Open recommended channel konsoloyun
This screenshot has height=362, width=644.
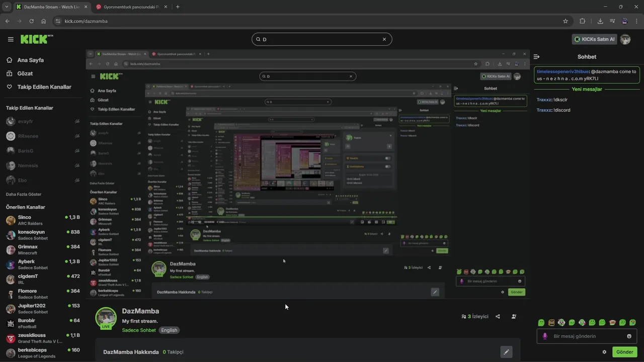[43, 235]
